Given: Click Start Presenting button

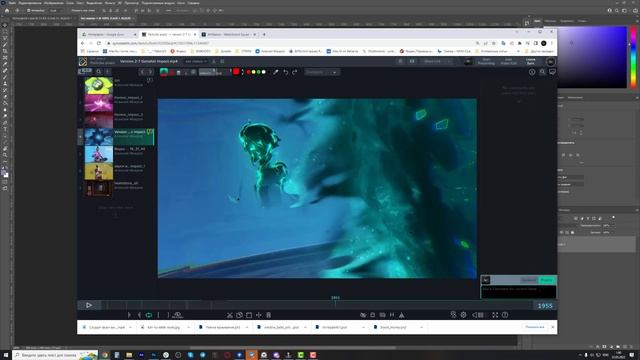Looking at the screenshot, I should tap(486, 62).
